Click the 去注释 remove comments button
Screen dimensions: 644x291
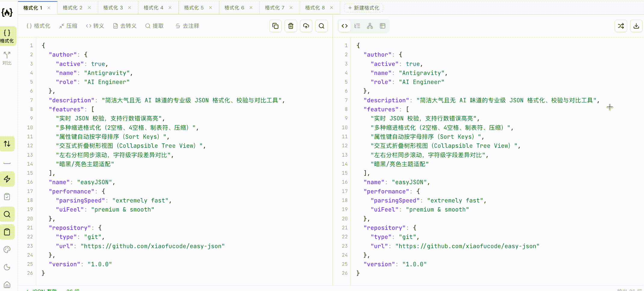[x=187, y=26]
